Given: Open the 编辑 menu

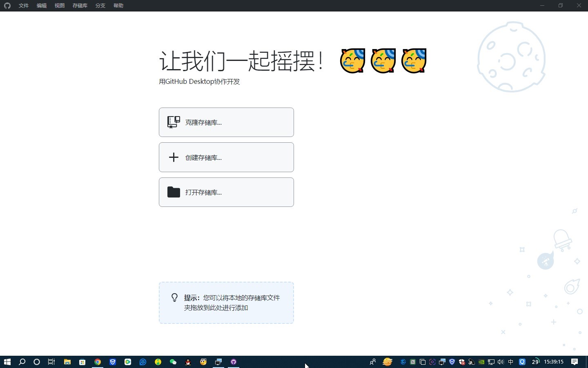Looking at the screenshot, I should point(42,6).
